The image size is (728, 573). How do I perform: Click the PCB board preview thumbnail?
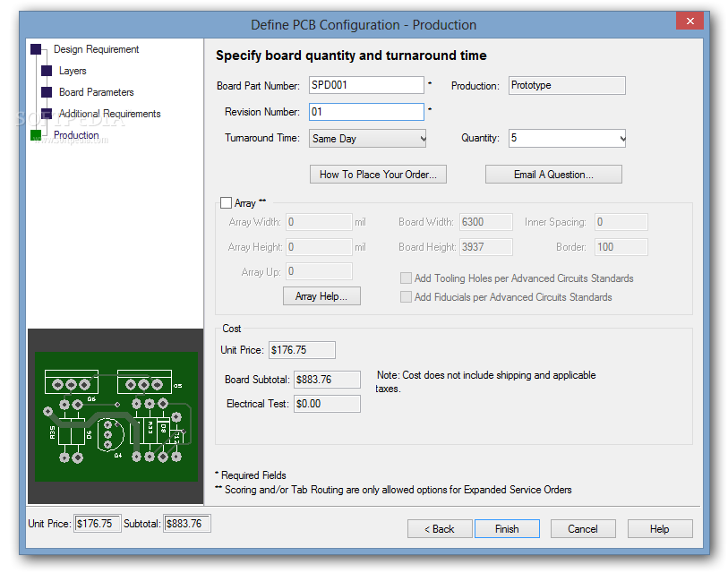pyautogui.click(x=116, y=416)
